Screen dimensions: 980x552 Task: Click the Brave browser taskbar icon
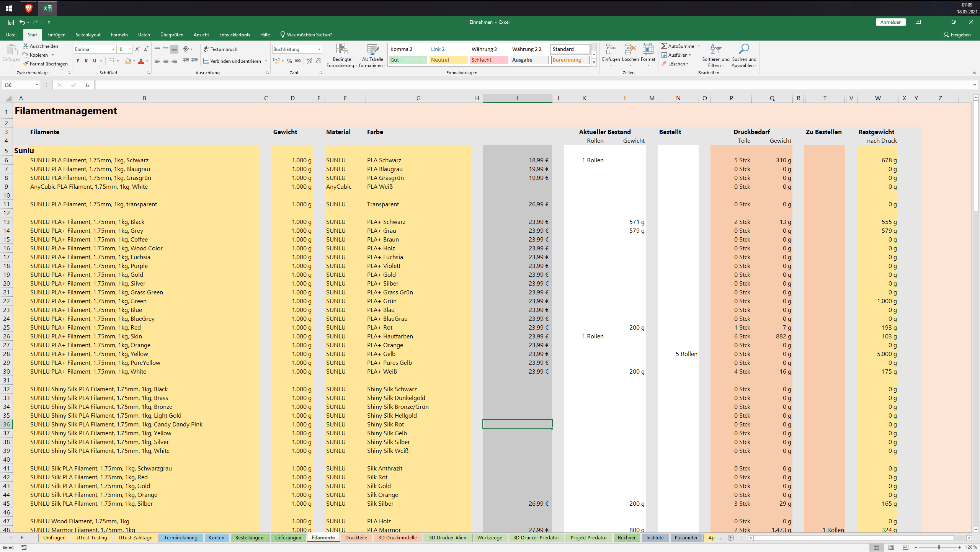click(29, 8)
